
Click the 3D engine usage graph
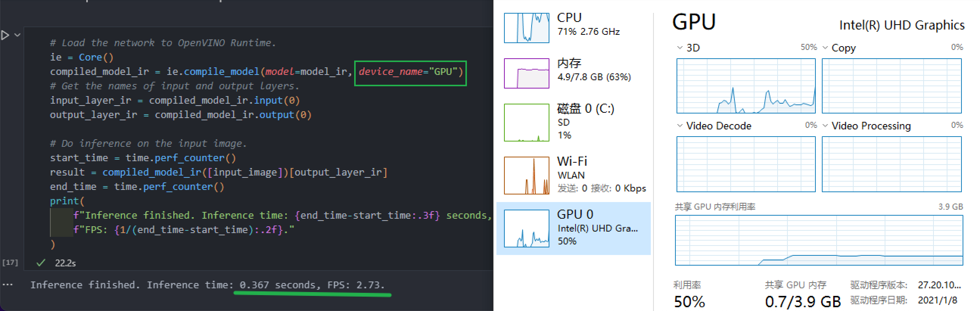(746, 86)
